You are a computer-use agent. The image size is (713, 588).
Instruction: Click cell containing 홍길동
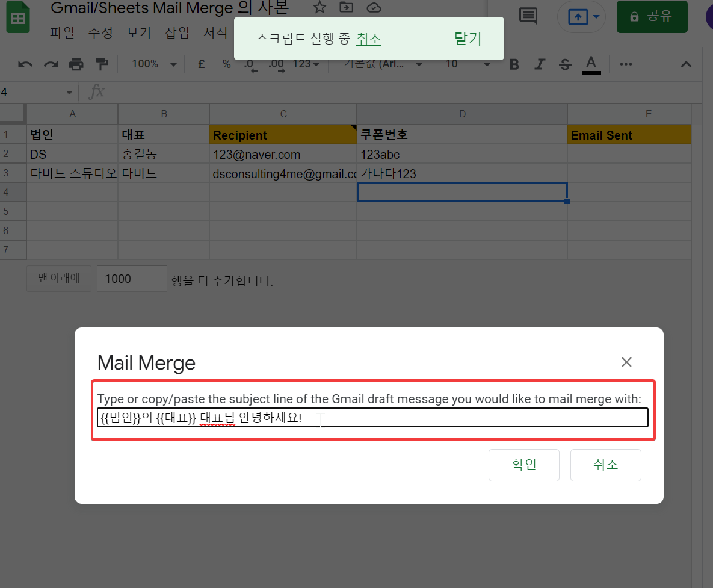(164, 154)
